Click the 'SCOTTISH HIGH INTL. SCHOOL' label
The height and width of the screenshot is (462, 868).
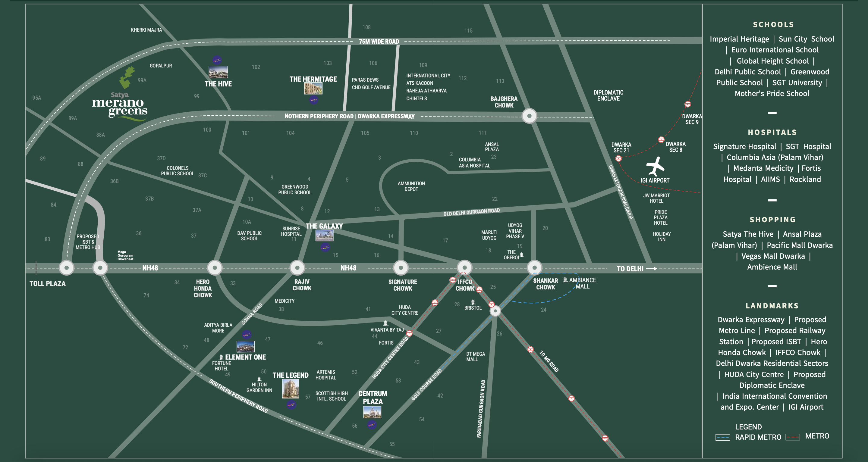coord(331,396)
